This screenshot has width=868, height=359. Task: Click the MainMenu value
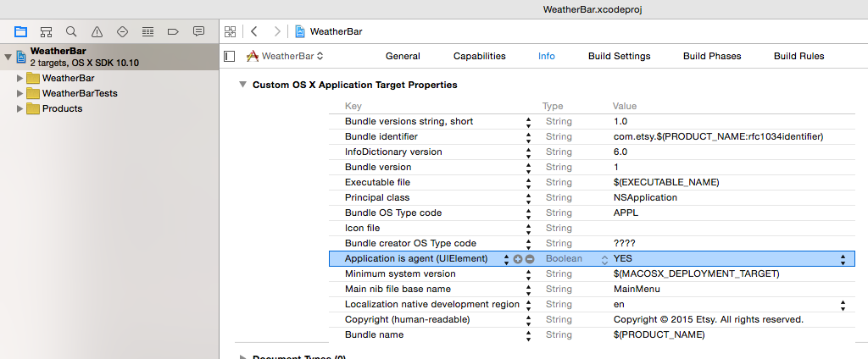click(637, 289)
